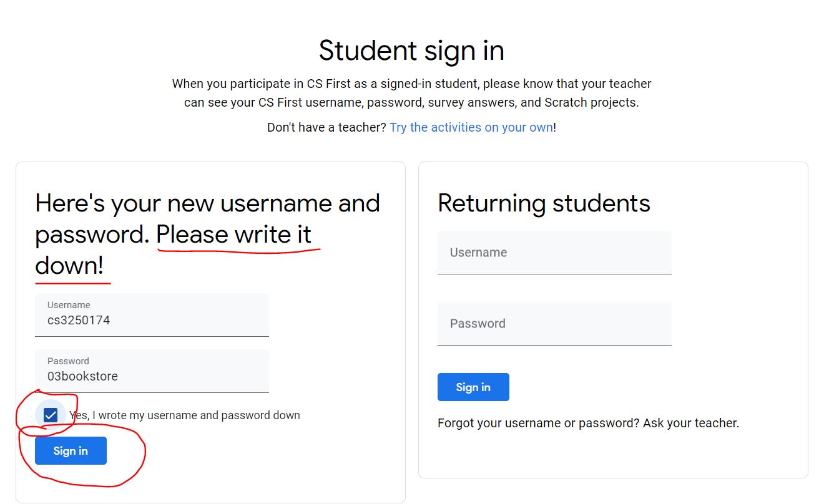Click Sign in below the new password
Screen dimensions: 824x504
click(71, 451)
